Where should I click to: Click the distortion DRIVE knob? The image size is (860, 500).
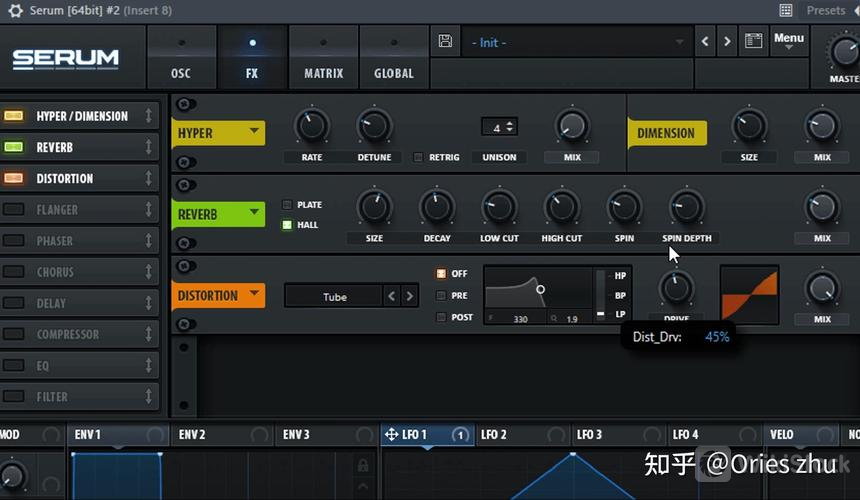coord(677,288)
